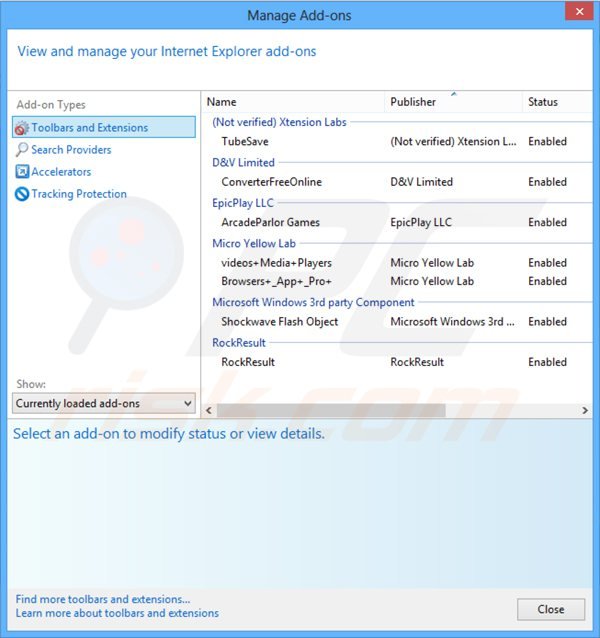
Task: Click the Tracking Protection blocked-circle icon
Action: coord(22,194)
